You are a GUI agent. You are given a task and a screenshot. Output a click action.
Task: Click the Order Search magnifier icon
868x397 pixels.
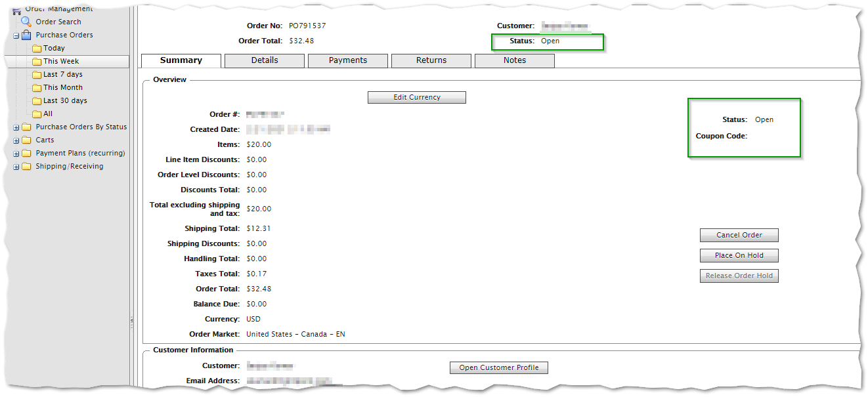(26, 22)
